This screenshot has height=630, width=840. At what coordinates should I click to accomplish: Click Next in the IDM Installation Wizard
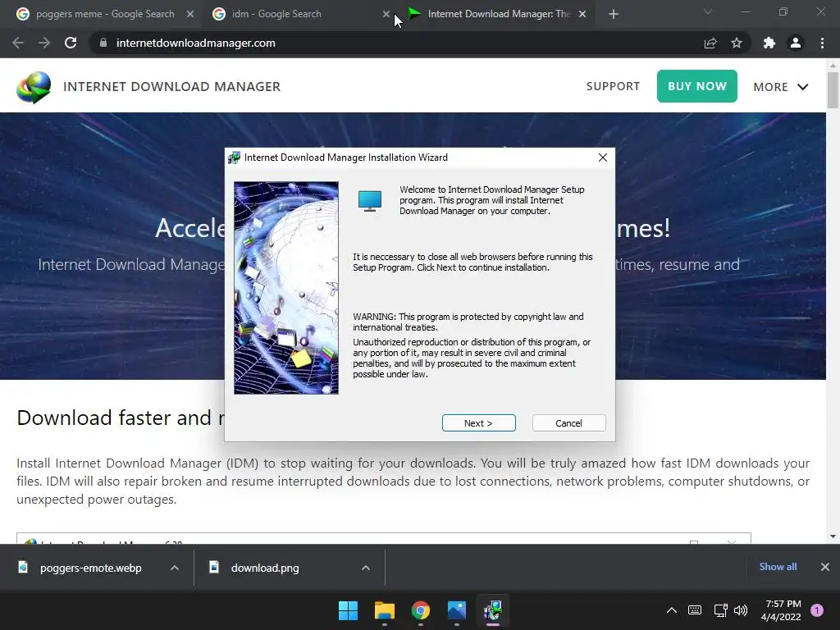click(x=478, y=422)
